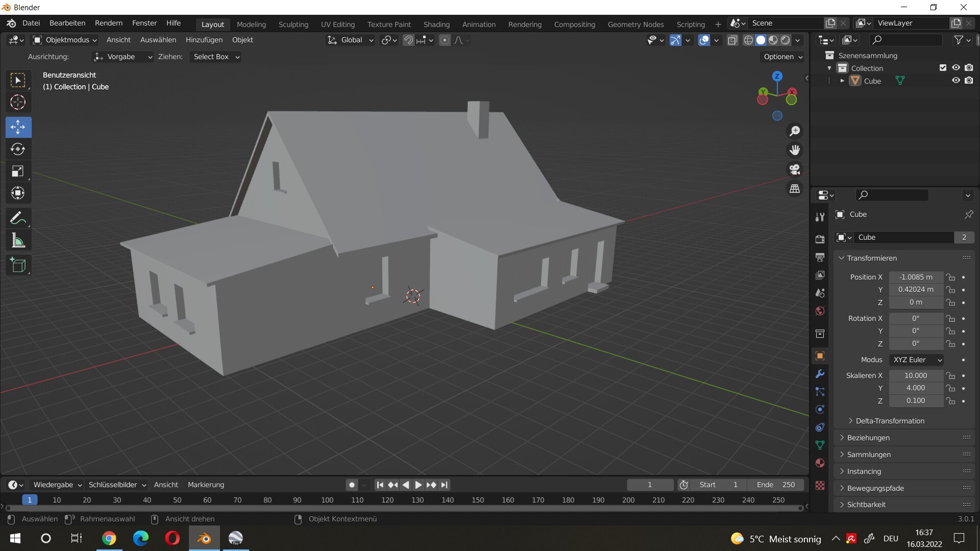Open the XYZ Euler rotation mode dropdown
This screenshot has height=551, width=980.
point(916,360)
